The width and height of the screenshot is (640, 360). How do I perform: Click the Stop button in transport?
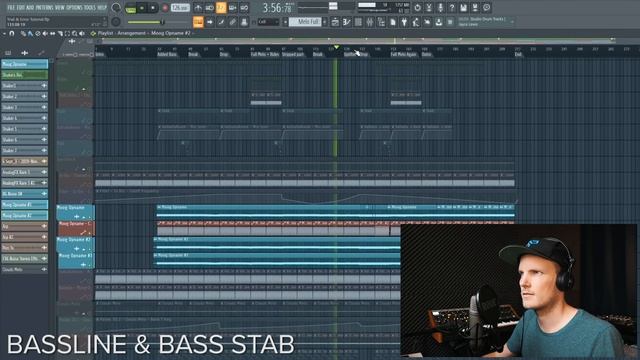coord(153,8)
